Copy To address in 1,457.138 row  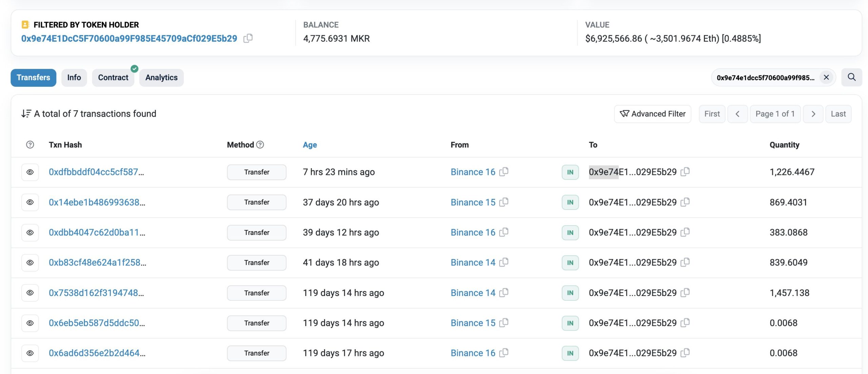click(685, 293)
